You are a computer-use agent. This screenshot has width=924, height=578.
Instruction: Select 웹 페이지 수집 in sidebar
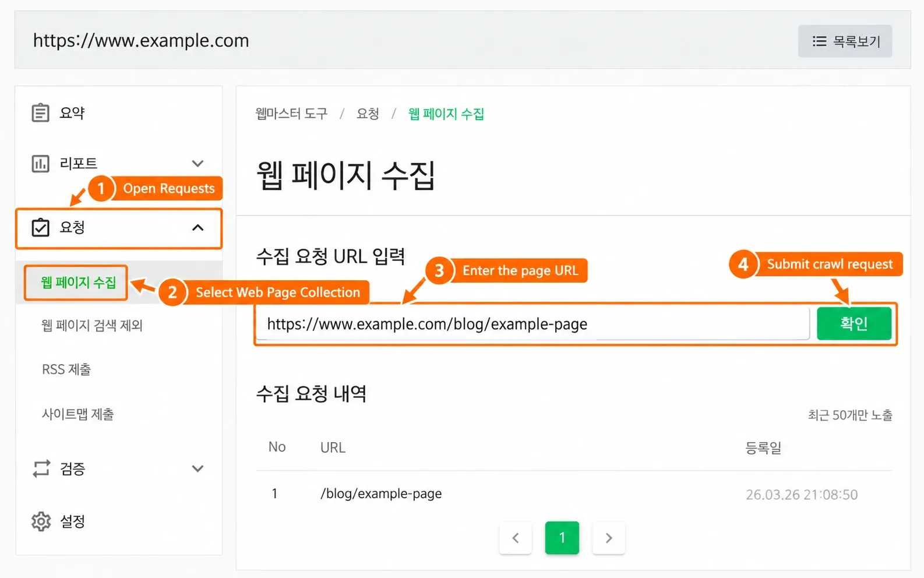[78, 283]
